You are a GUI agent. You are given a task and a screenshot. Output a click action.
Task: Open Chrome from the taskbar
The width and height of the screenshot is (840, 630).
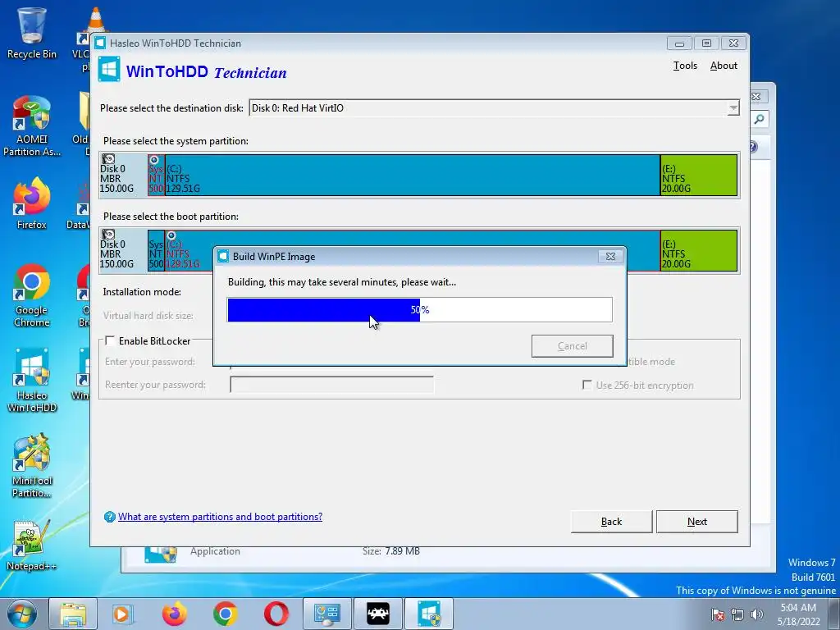(x=225, y=614)
